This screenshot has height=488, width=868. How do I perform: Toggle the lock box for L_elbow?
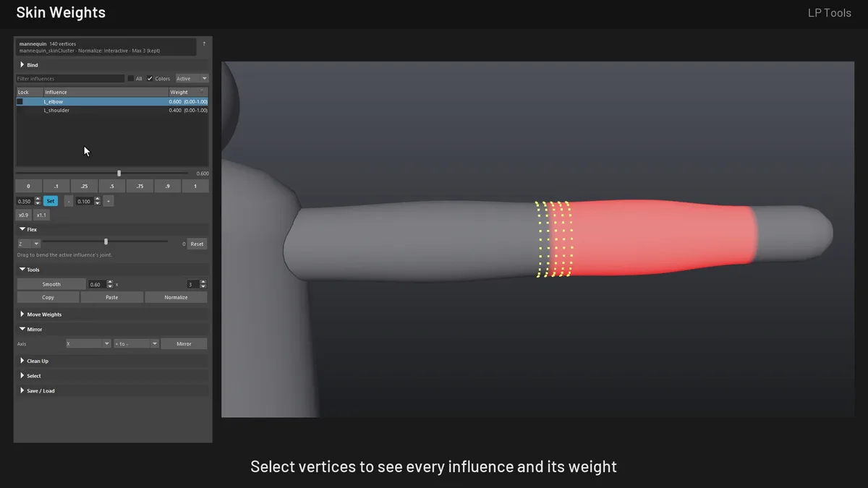(20, 102)
